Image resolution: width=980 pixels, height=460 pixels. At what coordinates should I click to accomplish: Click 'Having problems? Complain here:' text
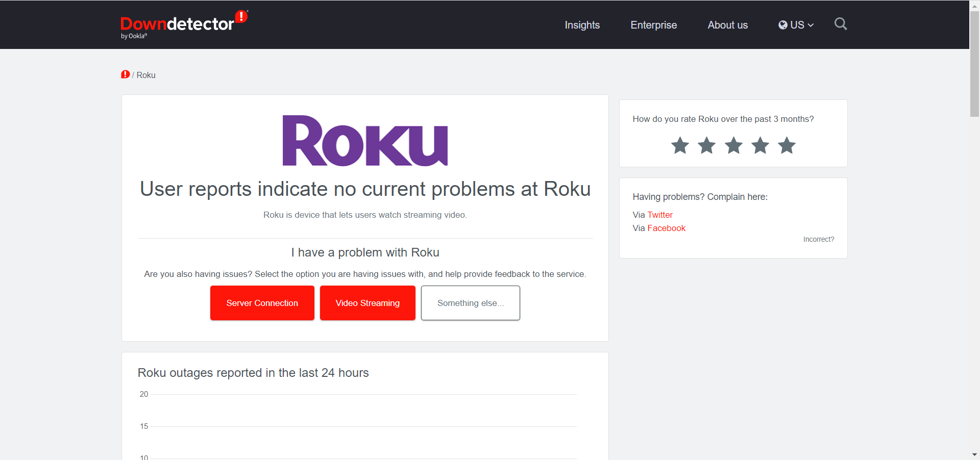(700, 197)
